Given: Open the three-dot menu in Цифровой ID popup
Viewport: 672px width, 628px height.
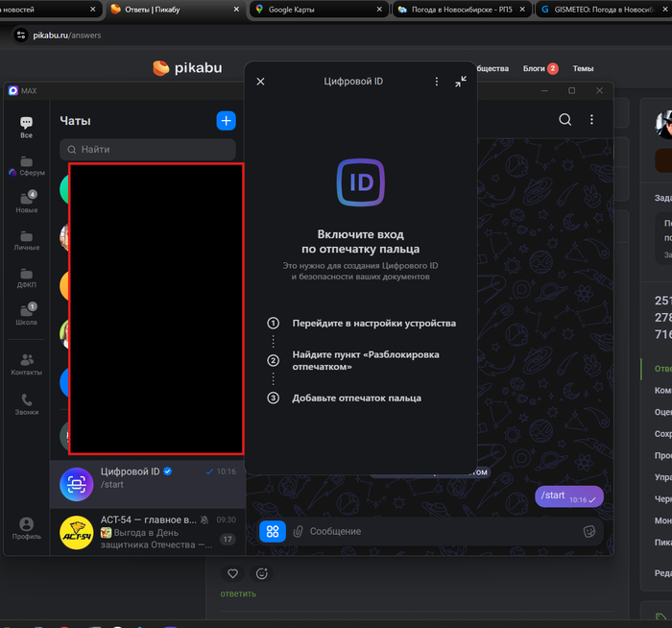Looking at the screenshot, I should (x=436, y=82).
